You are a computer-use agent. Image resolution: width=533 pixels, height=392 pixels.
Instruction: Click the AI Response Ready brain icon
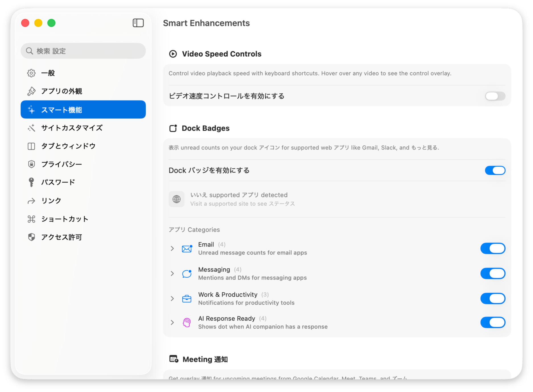tap(187, 323)
